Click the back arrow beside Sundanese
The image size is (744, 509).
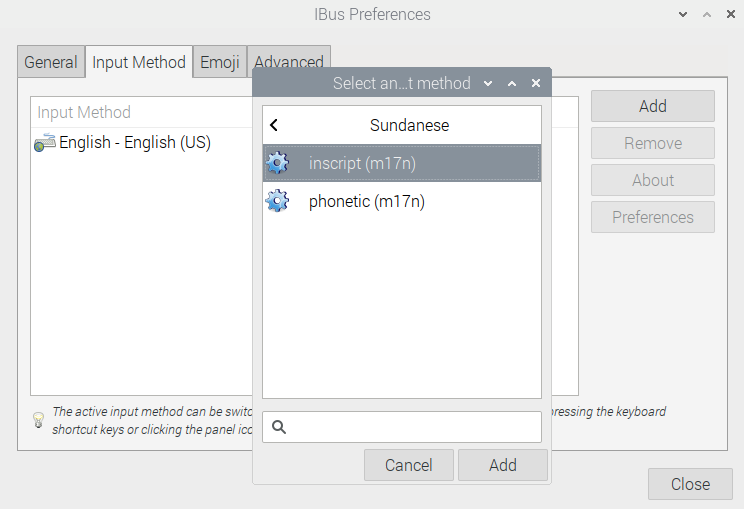pyautogui.click(x=274, y=125)
